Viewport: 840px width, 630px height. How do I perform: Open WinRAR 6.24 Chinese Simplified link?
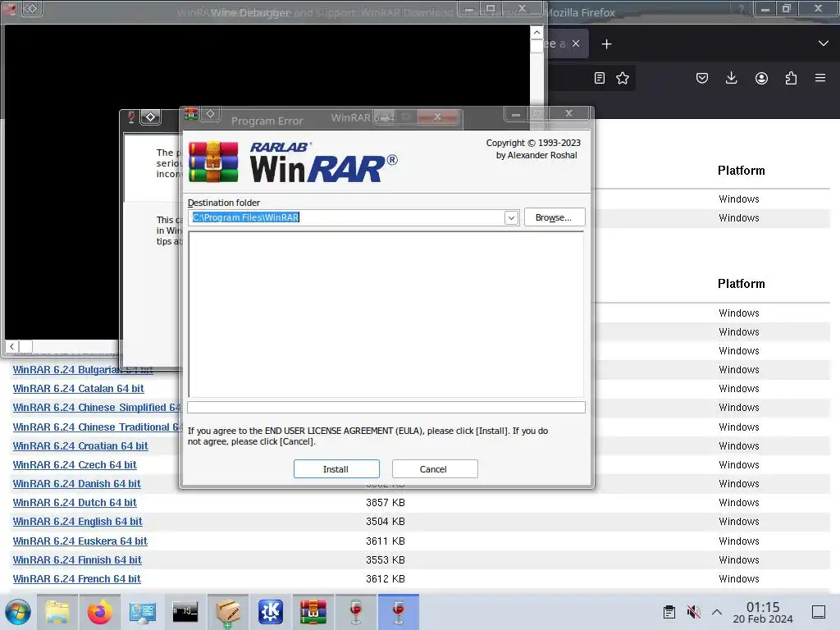97,407
